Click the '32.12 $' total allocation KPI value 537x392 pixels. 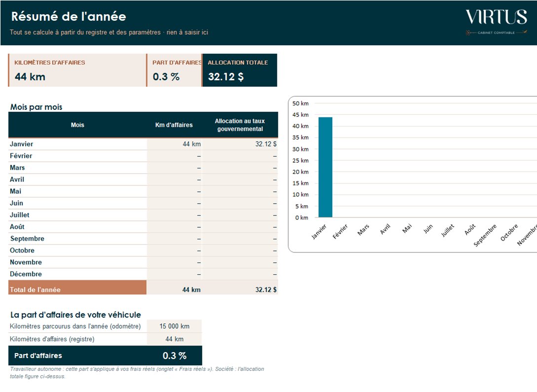tap(226, 76)
